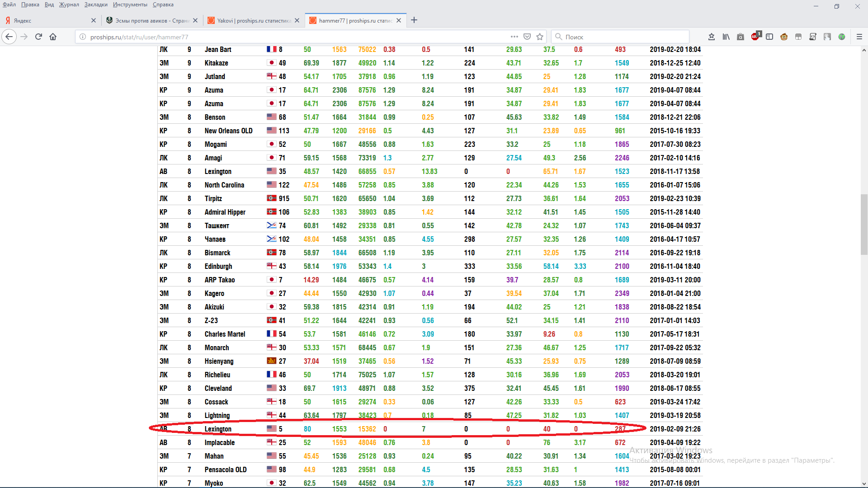This screenshot has width=868, height=488.
Task: Click the Admiral Hipper ship name
Action: [225, 212]
